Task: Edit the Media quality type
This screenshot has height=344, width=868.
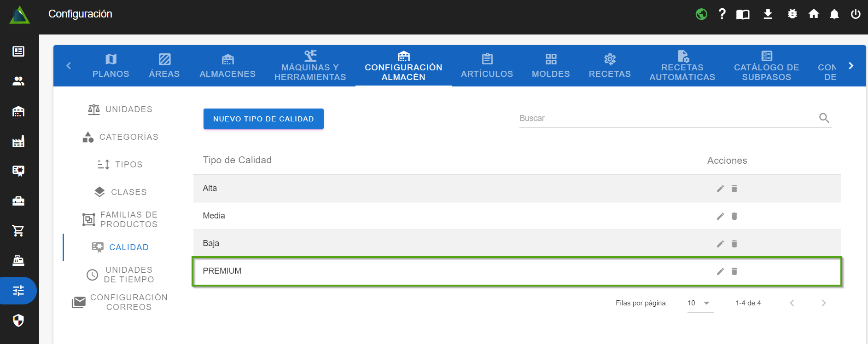Action: pos(720,216)
